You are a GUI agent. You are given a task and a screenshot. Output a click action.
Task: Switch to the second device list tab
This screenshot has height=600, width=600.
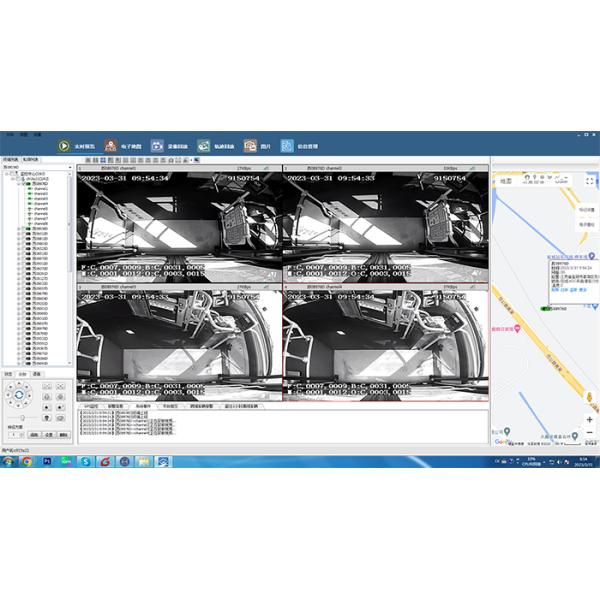click(31, 159)
